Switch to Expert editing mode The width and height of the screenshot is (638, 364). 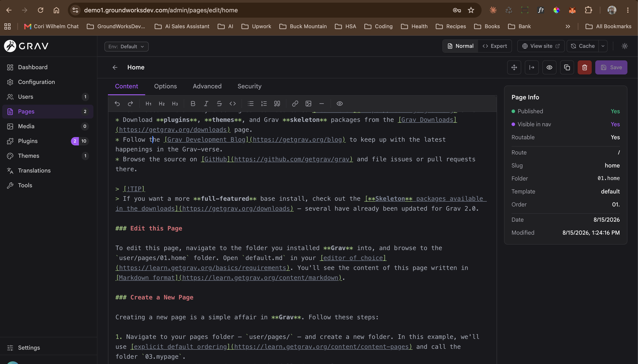[495, 46]
